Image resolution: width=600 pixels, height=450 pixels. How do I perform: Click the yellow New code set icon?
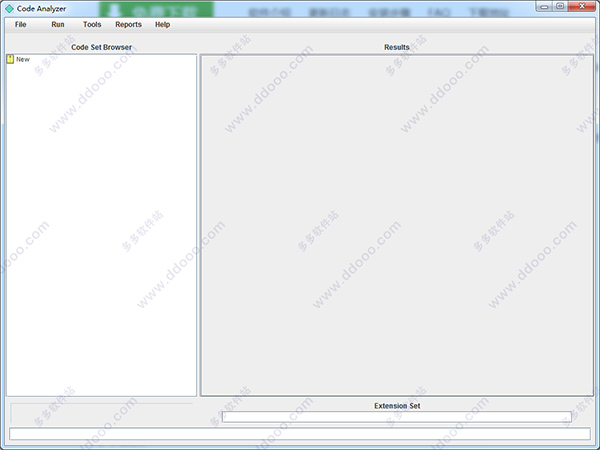[10, 59]
